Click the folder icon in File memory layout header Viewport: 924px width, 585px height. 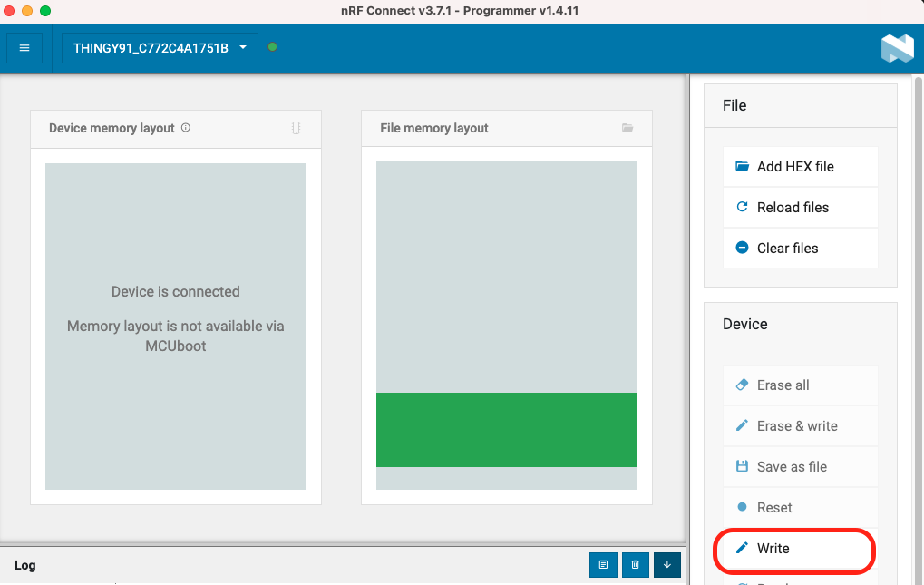[627, 128]
